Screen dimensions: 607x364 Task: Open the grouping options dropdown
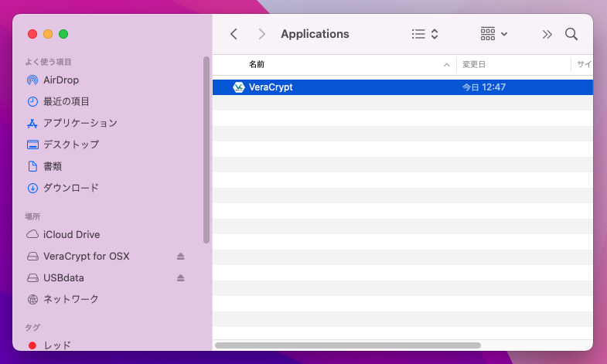click(493, 34)
